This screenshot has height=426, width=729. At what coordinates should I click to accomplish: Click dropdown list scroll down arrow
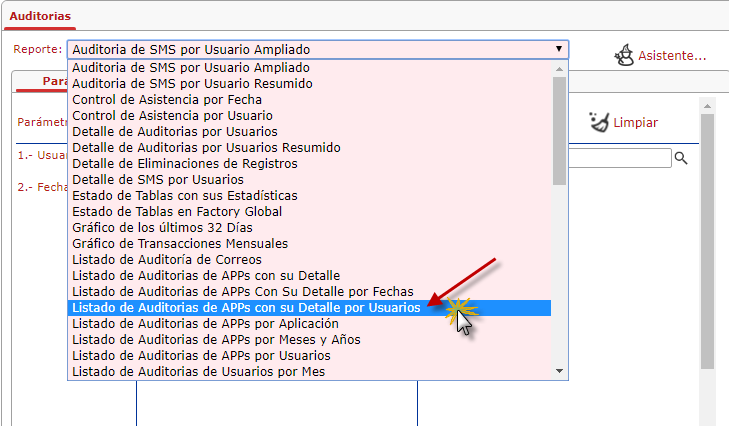pos(559,371)
